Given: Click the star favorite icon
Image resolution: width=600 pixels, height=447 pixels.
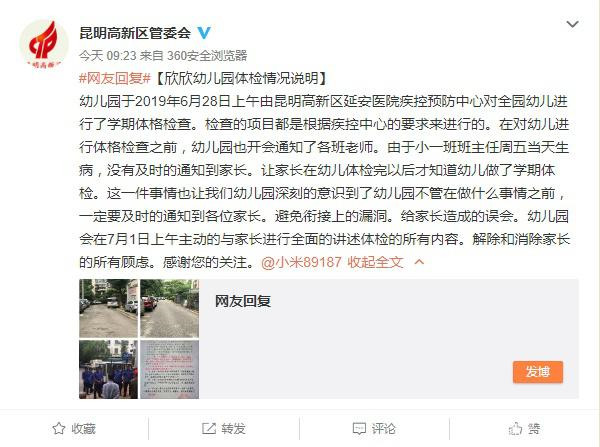Looking at the screenshot, I should coord(59,428).
